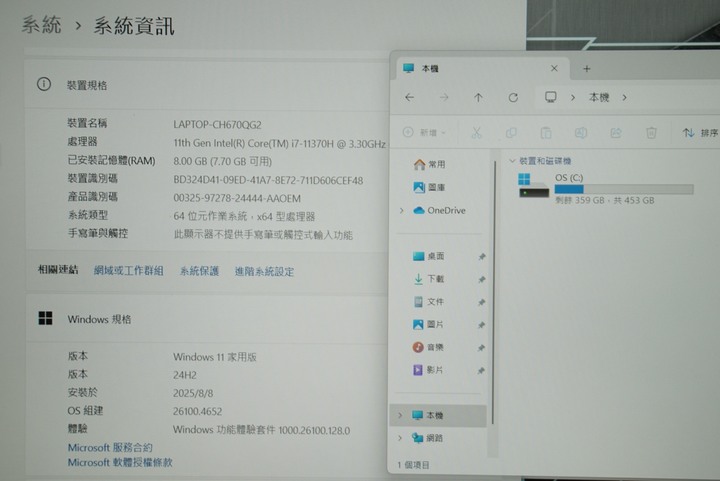Screen dimensions: 720x481
Task: Open 圖片 Pictures quick access folder
Action: click(x=428, y=324)
